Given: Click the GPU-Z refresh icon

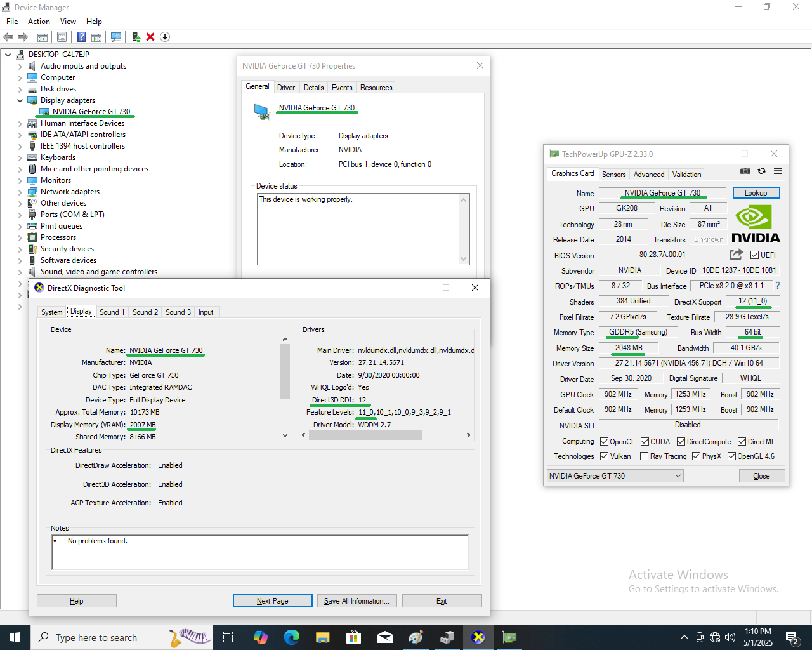Looking at the screenshot, I should [x=761, y=171].
